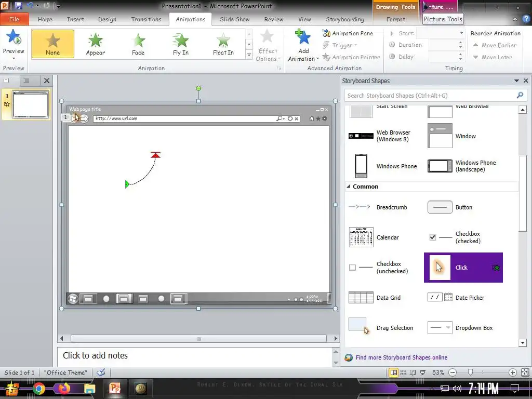Select slide 1 thumbnail
Viewport: 532px width, 399px height.
31,104
